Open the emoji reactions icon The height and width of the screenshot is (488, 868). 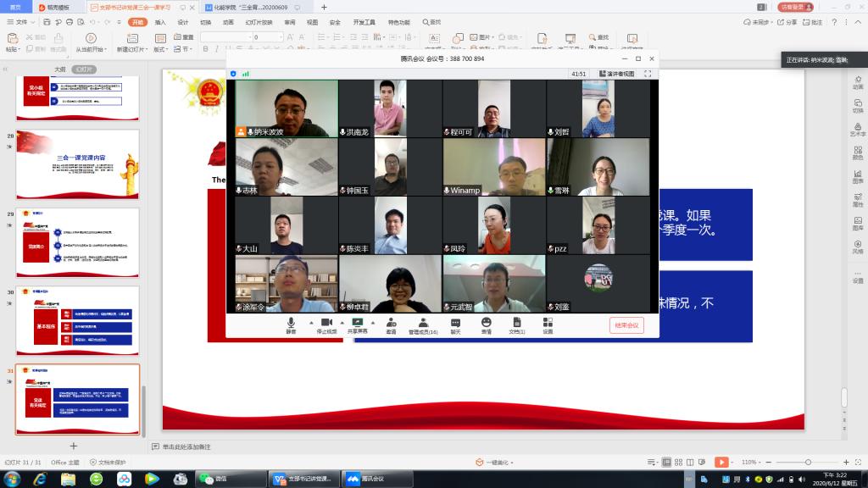487,323
